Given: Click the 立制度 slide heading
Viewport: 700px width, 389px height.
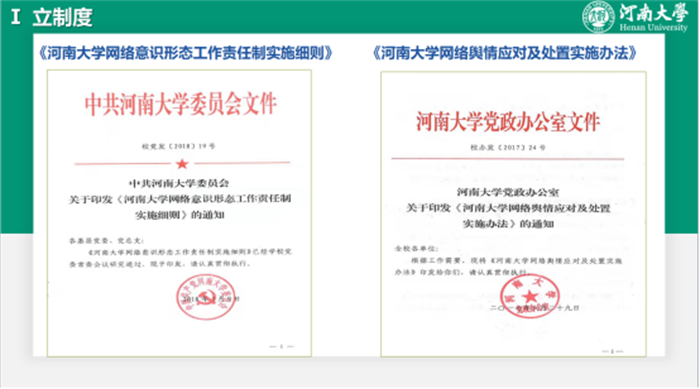Looking at the screenshot, I should [x=62, y=18].
